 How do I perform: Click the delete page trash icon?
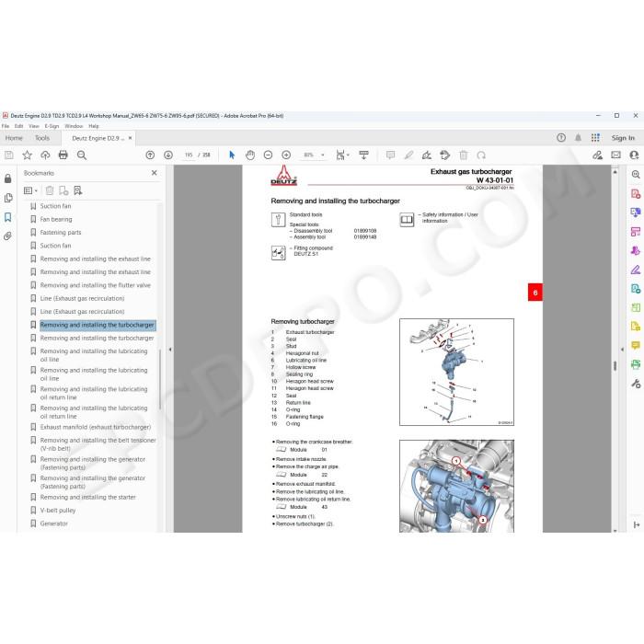point(464,155)
